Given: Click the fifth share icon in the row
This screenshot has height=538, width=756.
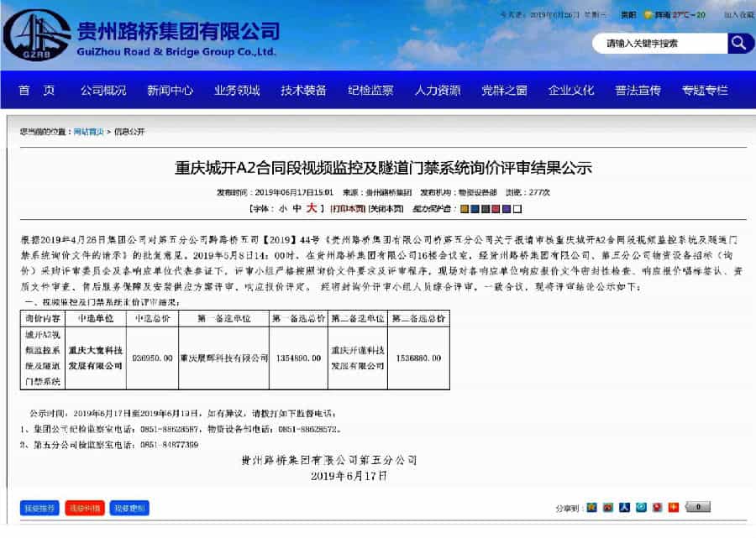Looking at the screenshot, I should tap(656, 508).
